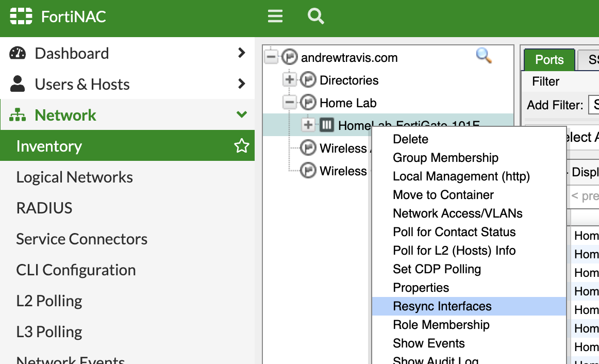This screenshot has height=364, width=599.
Task: Click the Dashboard gauge icon
Action: (x=18, y=53)
